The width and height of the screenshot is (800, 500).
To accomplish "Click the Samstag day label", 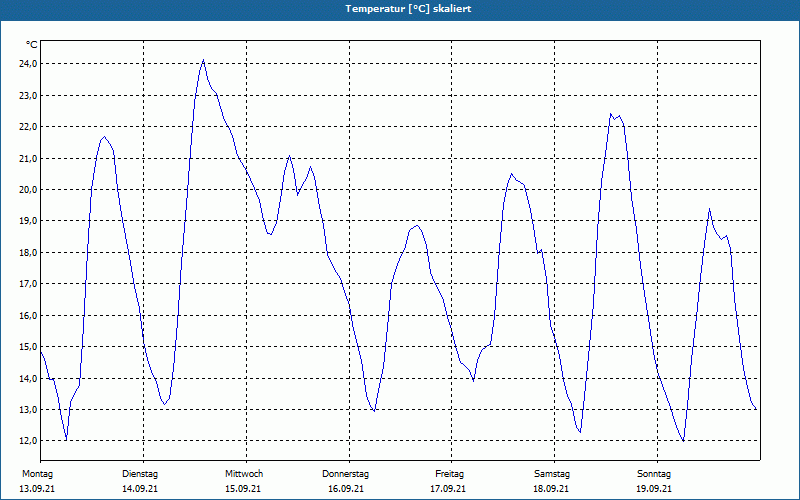I will [552, 474].
